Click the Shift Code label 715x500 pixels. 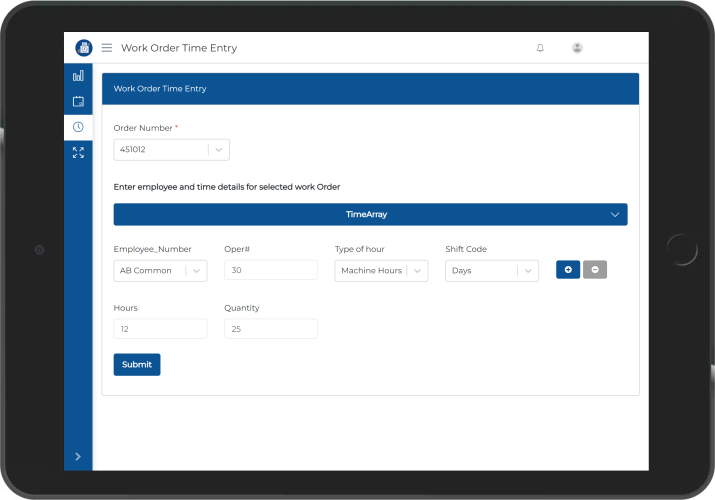(x=466, y=249)
